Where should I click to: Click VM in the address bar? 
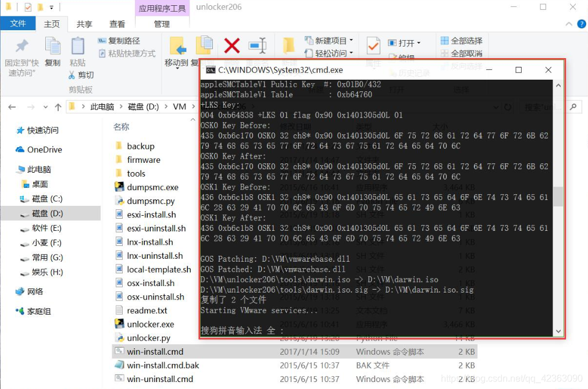180,107
